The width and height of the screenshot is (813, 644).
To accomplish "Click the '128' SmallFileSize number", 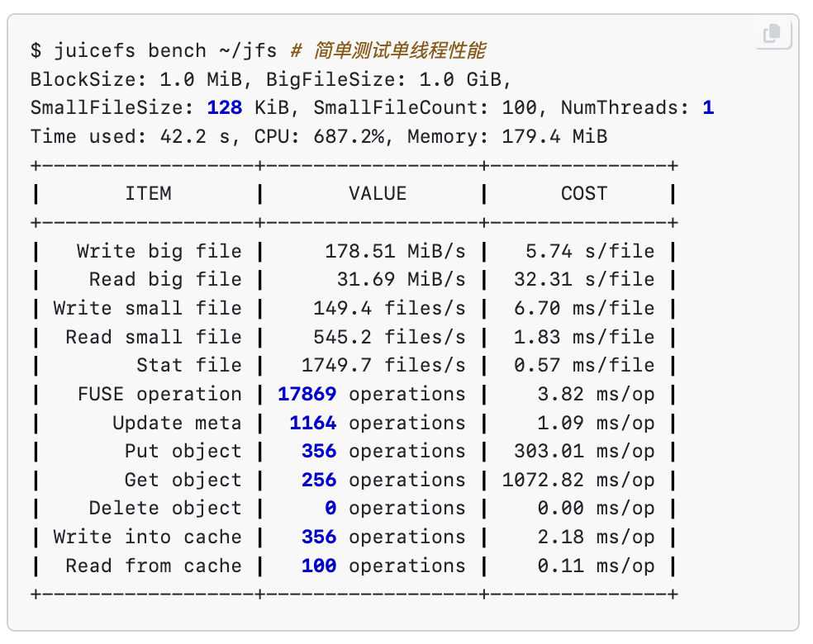I will point(225,108).
